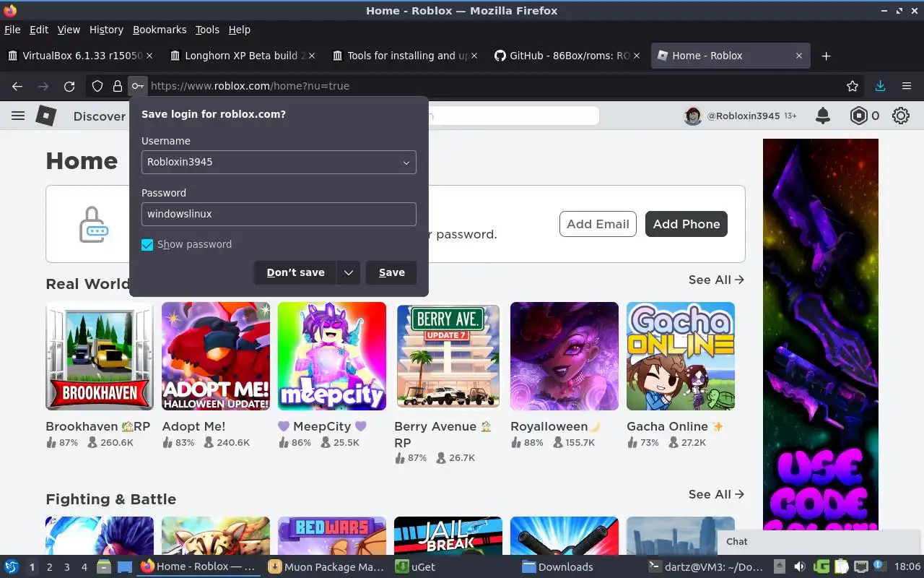Open the Brookhaven RP game thumbnail
924x578 pixels.
(x=100, y=356)
